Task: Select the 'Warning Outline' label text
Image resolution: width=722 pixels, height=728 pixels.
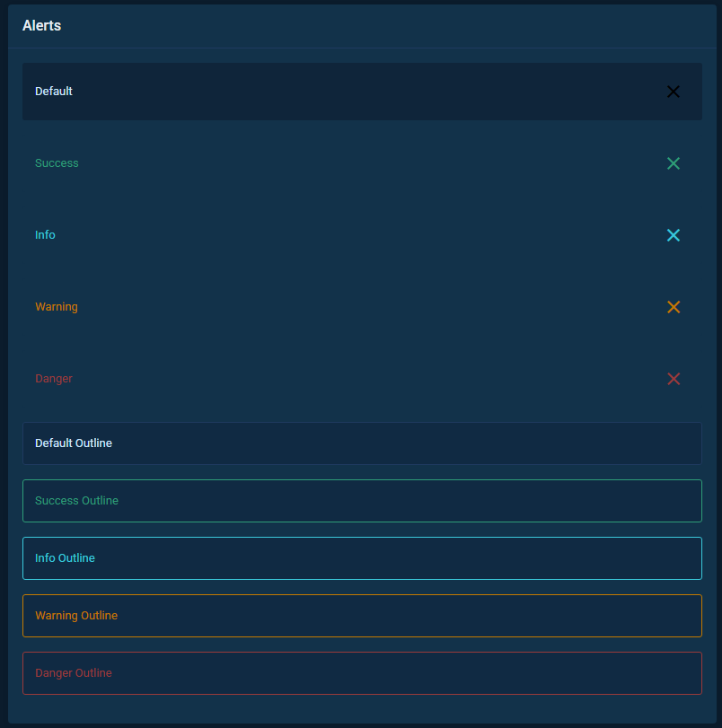Action: click(76, 616)
